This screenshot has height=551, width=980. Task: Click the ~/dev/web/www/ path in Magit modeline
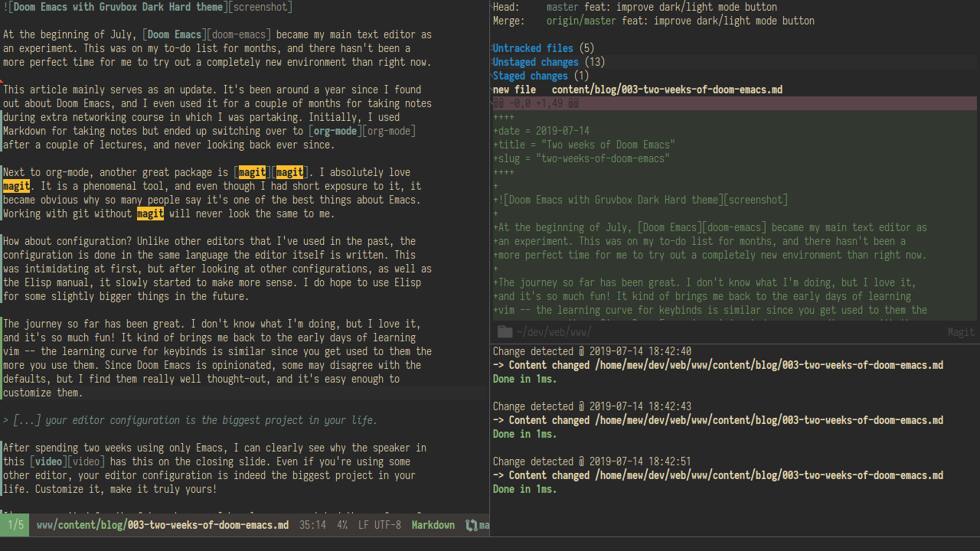point(554,332)
